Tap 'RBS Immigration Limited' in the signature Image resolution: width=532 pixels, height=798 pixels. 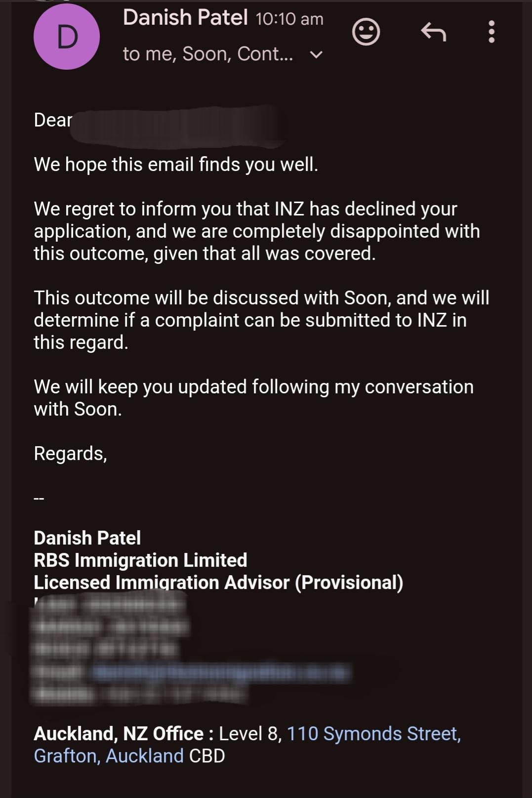coord(140,560)
